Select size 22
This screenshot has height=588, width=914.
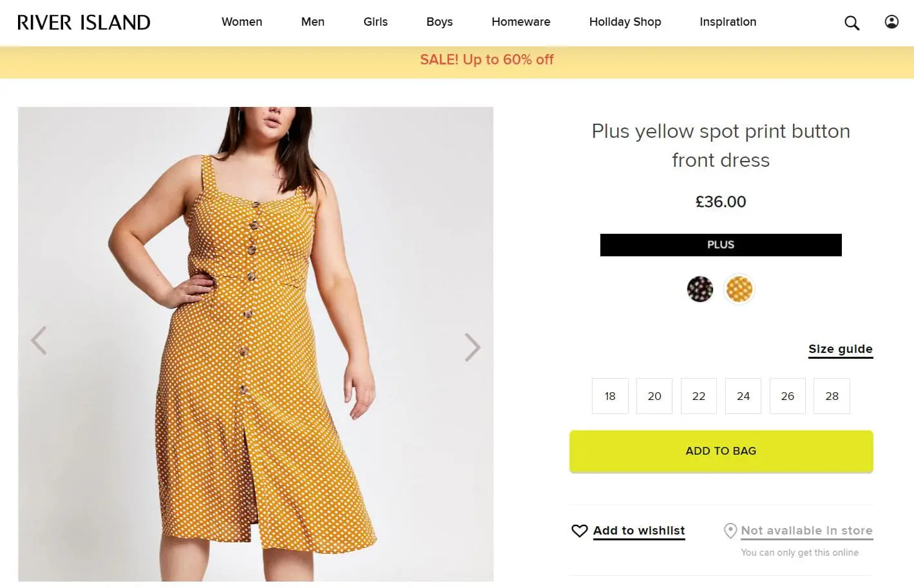tap(699, 396)
